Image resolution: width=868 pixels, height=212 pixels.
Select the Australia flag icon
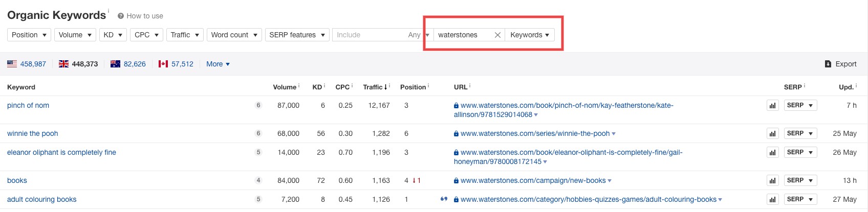point(115,64)
